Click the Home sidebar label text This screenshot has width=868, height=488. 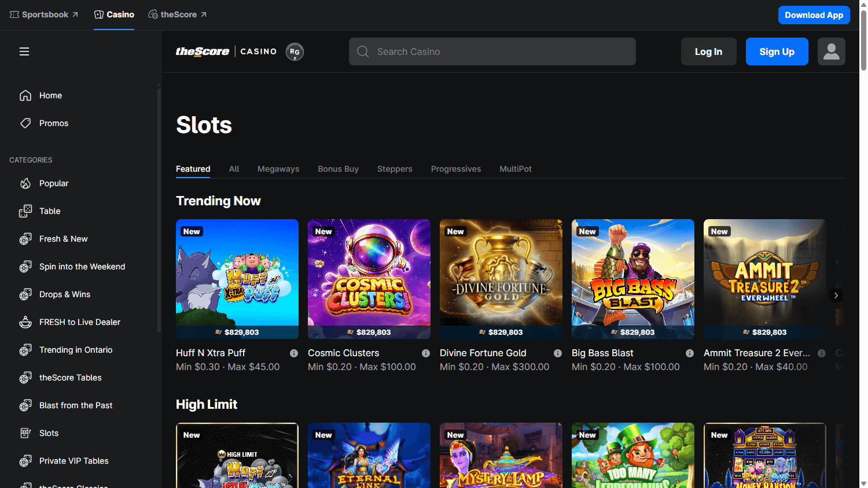tap(50, 95)
